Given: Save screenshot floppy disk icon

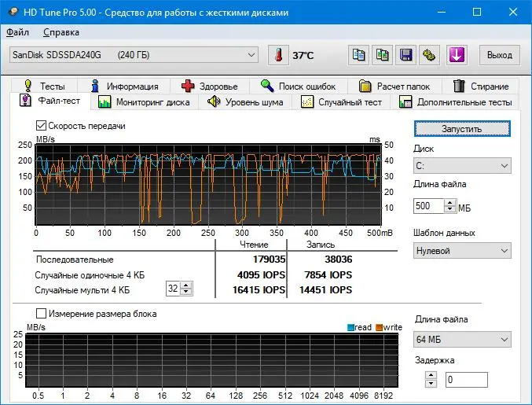Looking at the screenshot, I should (x=405, y=55).
